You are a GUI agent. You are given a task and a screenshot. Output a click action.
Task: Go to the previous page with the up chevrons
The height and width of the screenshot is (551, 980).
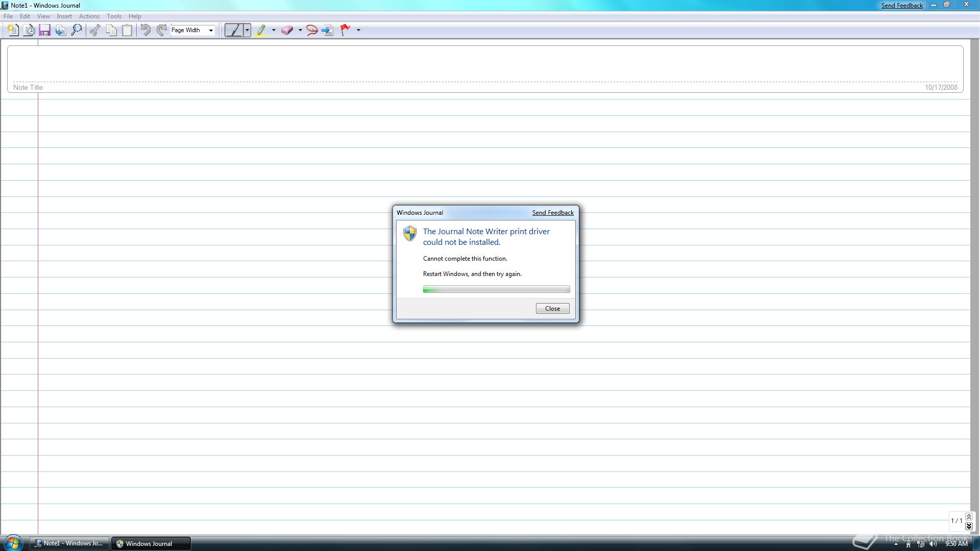click(x=969, y=517)
